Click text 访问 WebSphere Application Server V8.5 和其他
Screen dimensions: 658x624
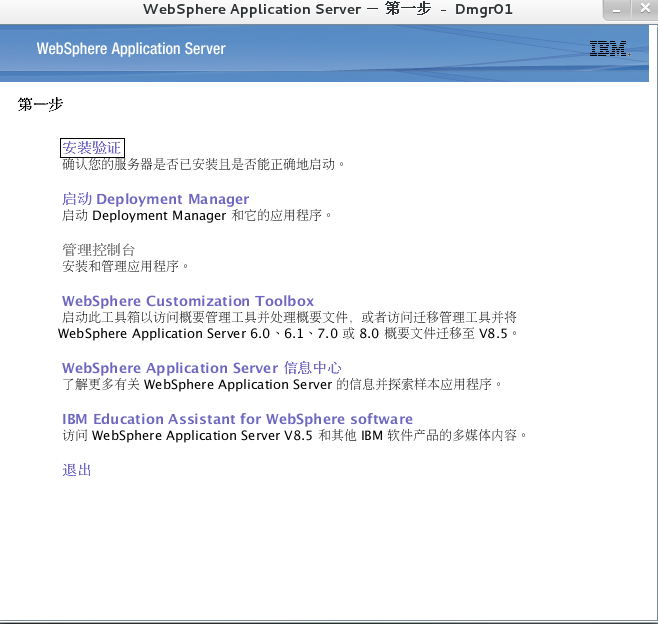(x=209, y=436)
